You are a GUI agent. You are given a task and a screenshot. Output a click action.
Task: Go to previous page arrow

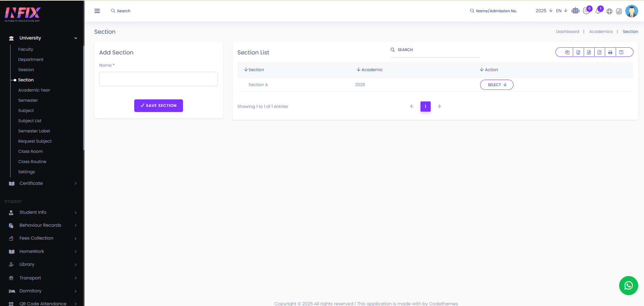tap(412, 107)
